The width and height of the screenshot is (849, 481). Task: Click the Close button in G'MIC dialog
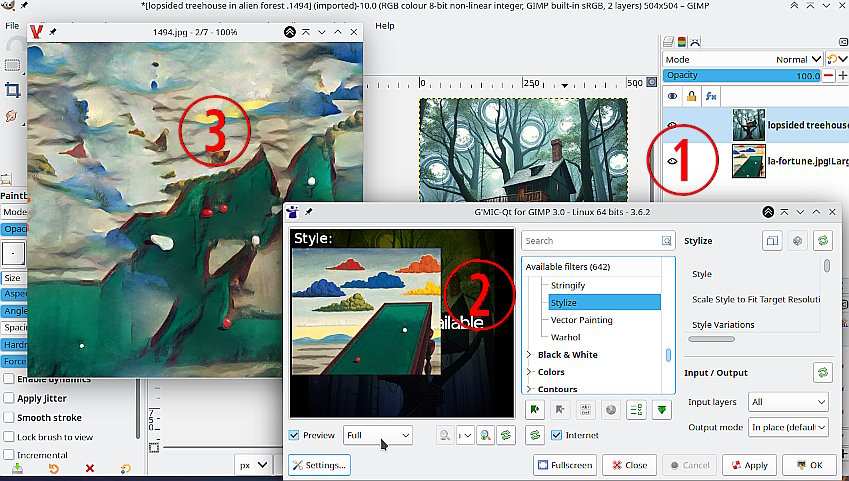click(x=629, y=465)
